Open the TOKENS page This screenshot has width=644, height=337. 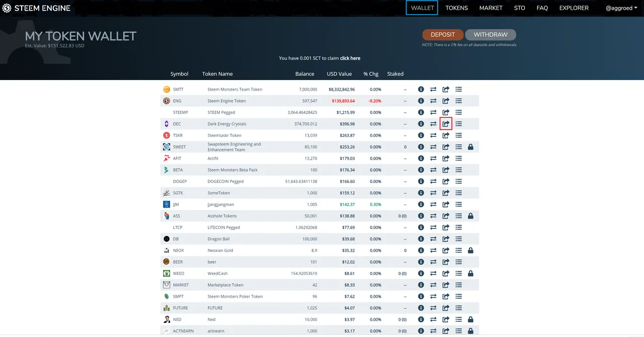[x=457, y=8]
